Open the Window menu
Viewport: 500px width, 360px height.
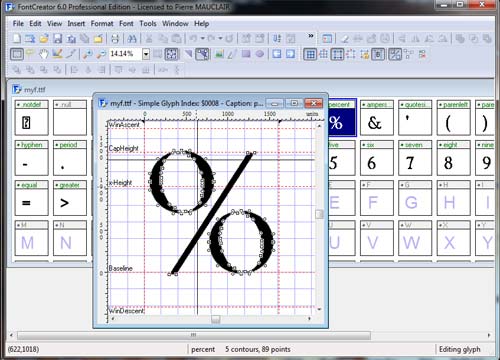[x=175, y=24]
